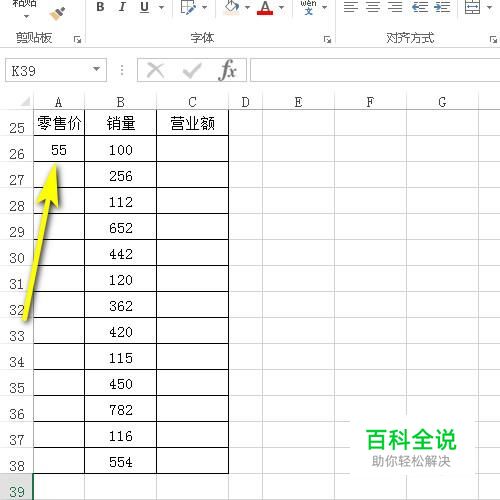Open the underline style dropdown arrow
The width and height of the screenshot is (500, 500).
click(x=162, y=7)
